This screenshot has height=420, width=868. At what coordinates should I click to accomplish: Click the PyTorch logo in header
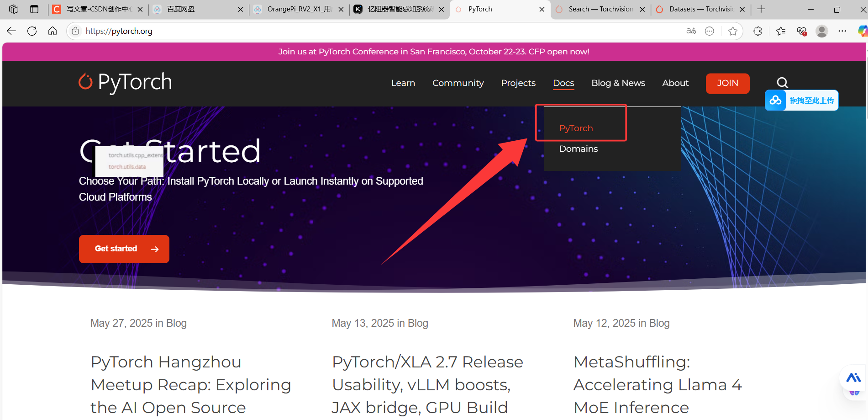click(125, 82)
